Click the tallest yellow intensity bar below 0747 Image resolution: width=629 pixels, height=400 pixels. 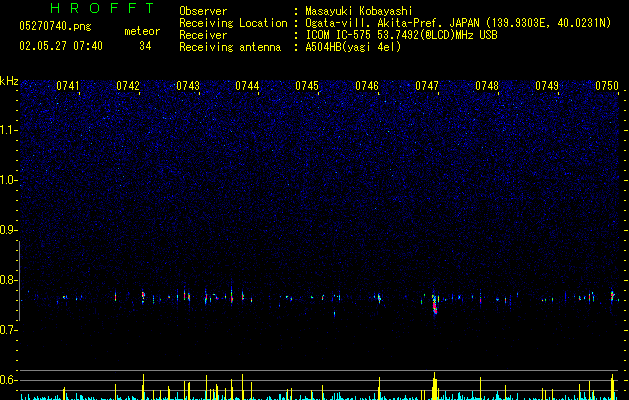434,386
